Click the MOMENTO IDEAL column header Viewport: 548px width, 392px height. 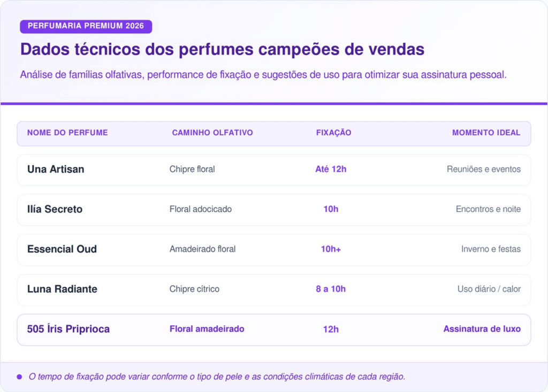tap(486, 133)
